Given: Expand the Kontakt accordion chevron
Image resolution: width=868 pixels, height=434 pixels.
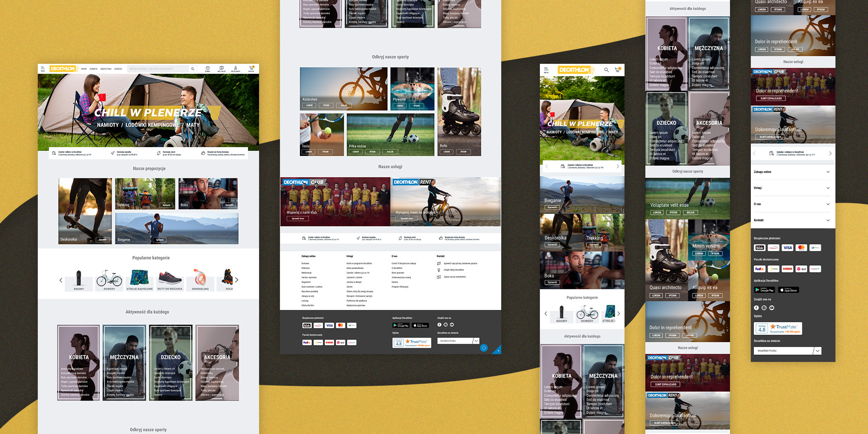Looking at the screenshot, I should pos(828,220).
